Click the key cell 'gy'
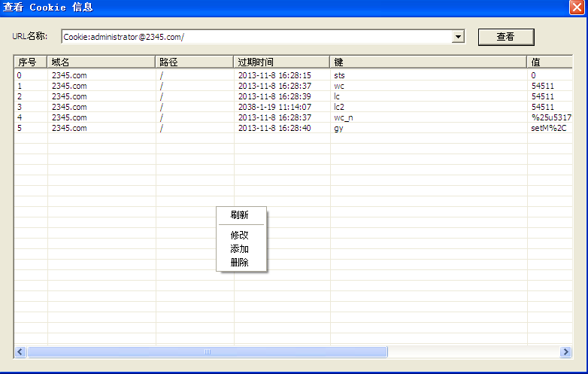 pos(338,128)
